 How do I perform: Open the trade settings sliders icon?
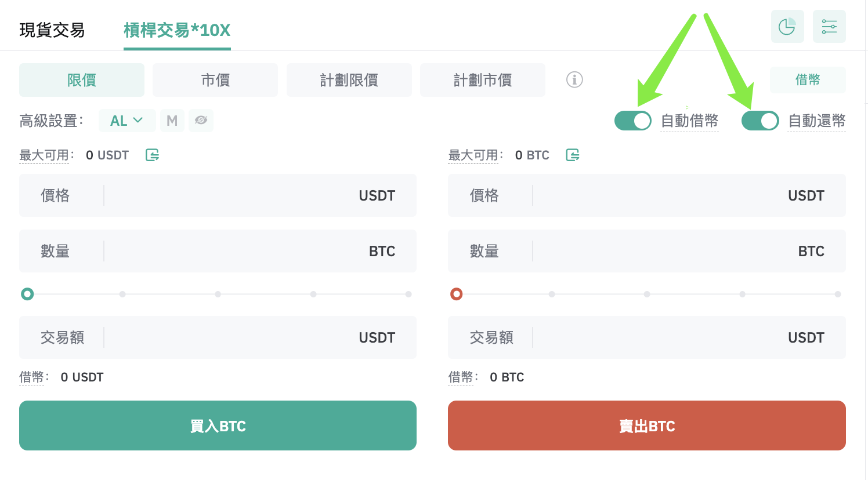pos(829,27)
